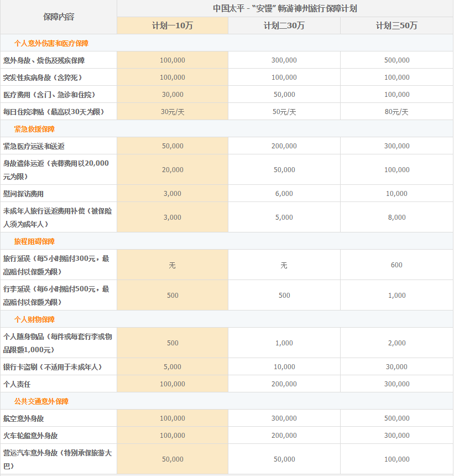The height and width of the screenshot is (476, 454).
Task: Click 8,000 in the 未成年人旅行送返 row
Action: click(x=396, y=217)
